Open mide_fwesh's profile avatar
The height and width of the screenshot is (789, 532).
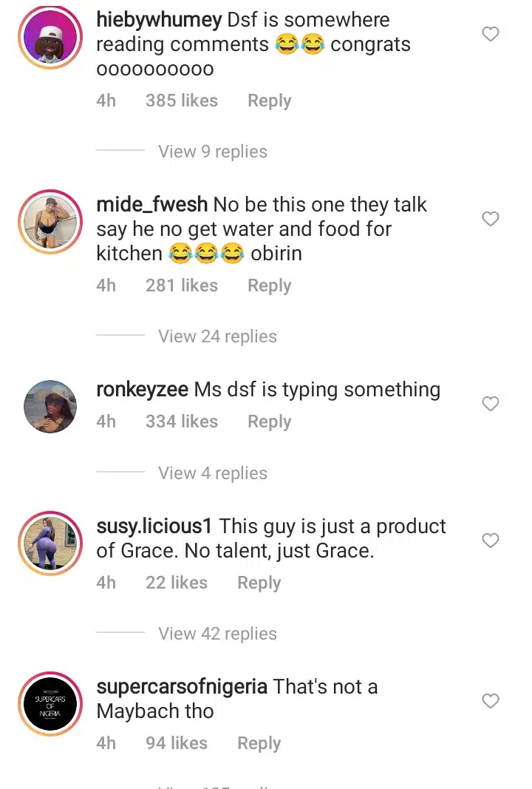[50, 222]
